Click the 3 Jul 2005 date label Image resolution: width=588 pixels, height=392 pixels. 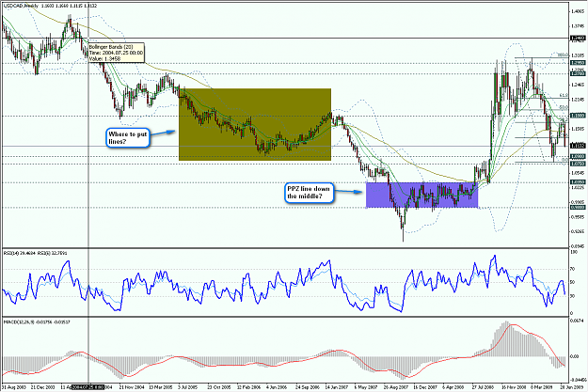[x=189, y=386]
